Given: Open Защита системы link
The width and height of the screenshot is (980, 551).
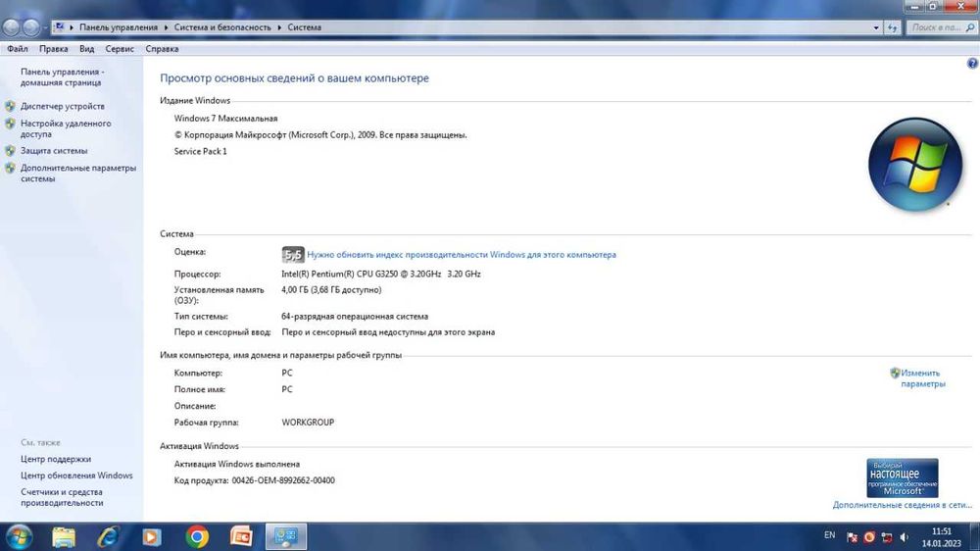Looking at the screenshot, I should coord(54,151).
